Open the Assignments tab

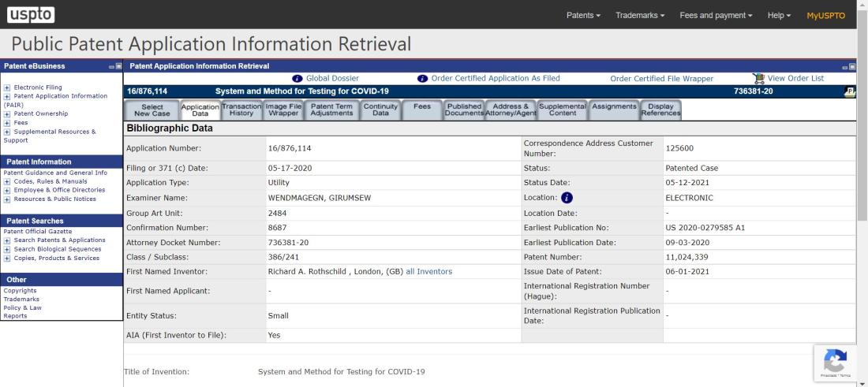click(614, 110)
